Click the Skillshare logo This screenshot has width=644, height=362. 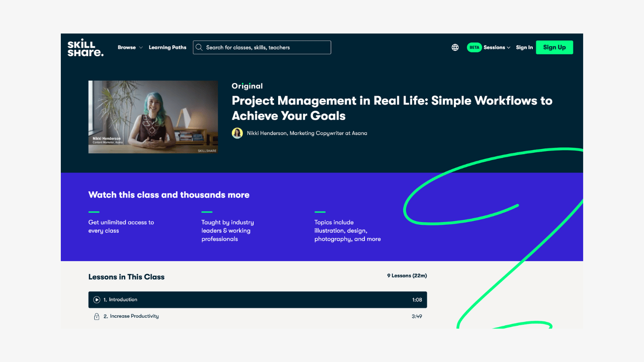point(85,48)
